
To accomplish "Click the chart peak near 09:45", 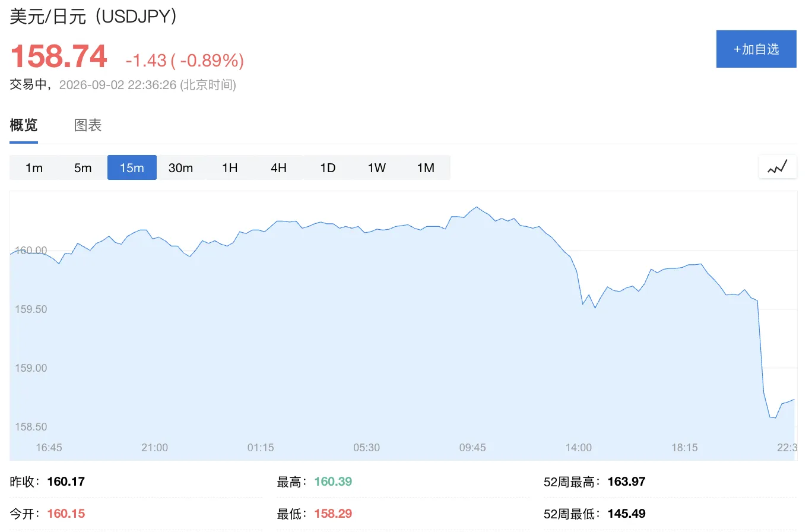I will pos(476,207).
